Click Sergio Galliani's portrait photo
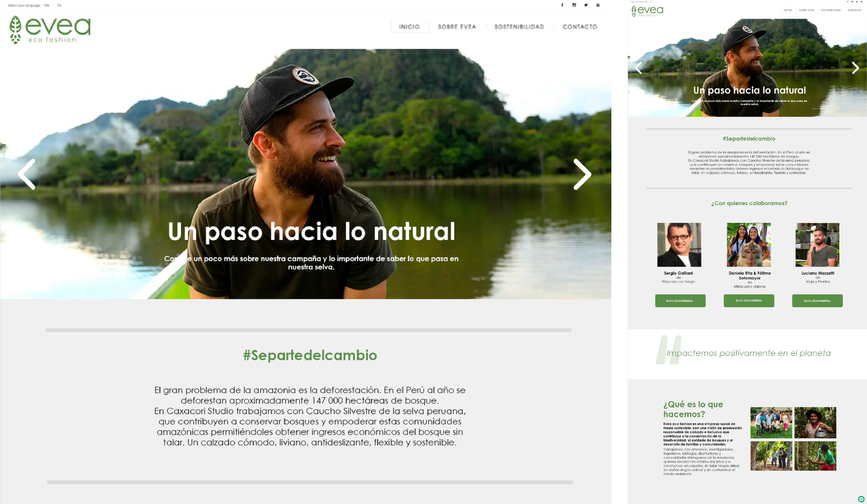 (x=679, y=244)
